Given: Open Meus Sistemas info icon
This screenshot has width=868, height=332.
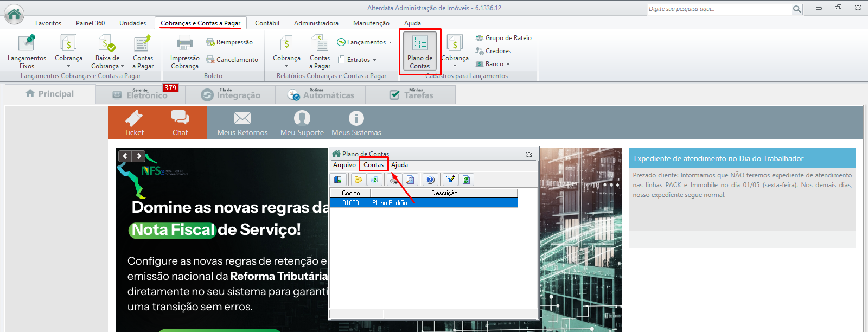Looking at the screenshot, I should pyautogui.click(x=356, y=118).
